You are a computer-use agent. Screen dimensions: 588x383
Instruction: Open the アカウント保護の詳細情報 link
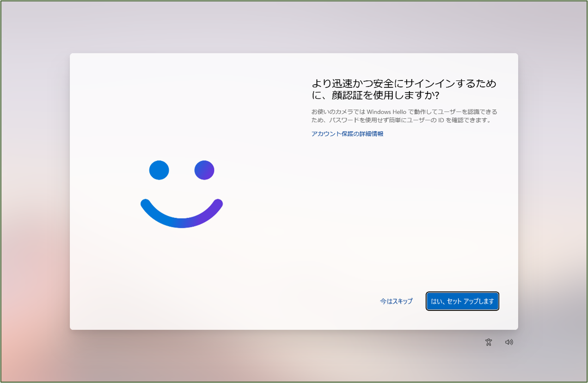347,134
